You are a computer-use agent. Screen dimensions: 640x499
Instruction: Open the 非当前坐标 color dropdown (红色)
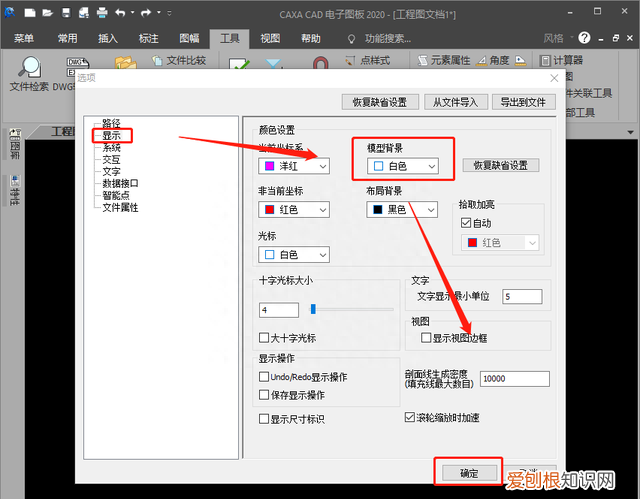(294, 210)
